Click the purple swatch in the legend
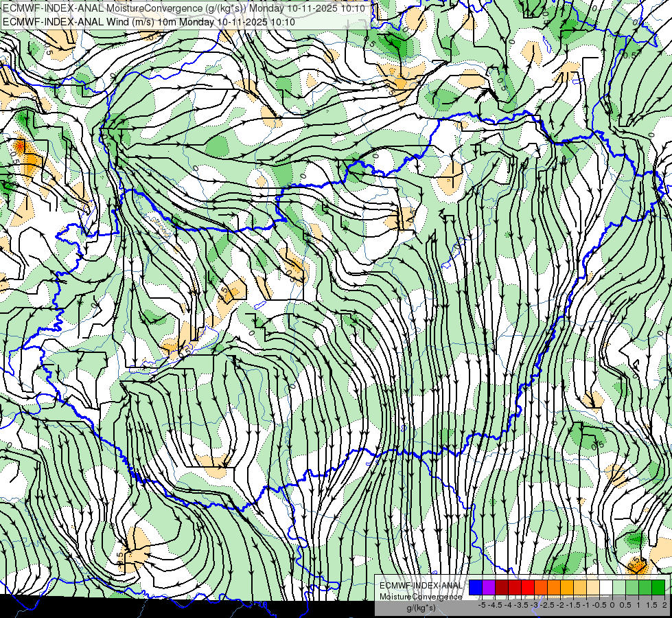Viewport: 672px width, 618px height. point(489,588)
